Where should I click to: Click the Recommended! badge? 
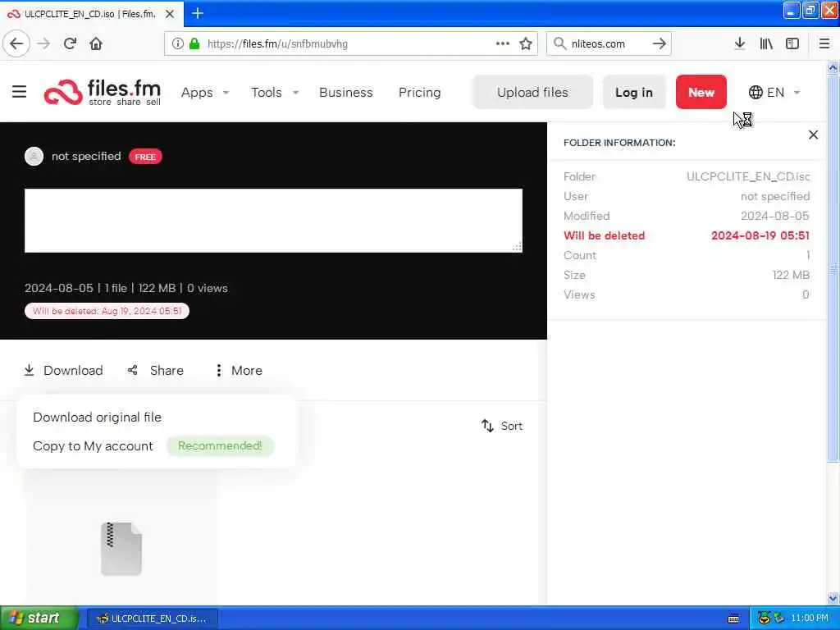(220, 446)
